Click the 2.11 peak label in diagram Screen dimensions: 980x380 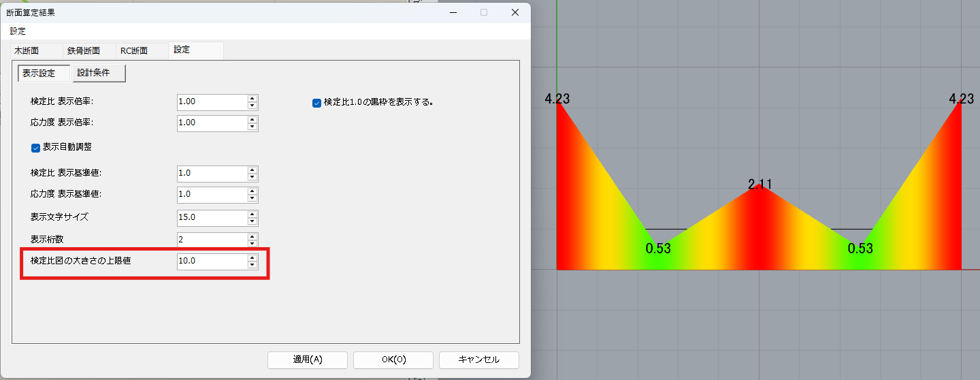[x=759, y=184]
